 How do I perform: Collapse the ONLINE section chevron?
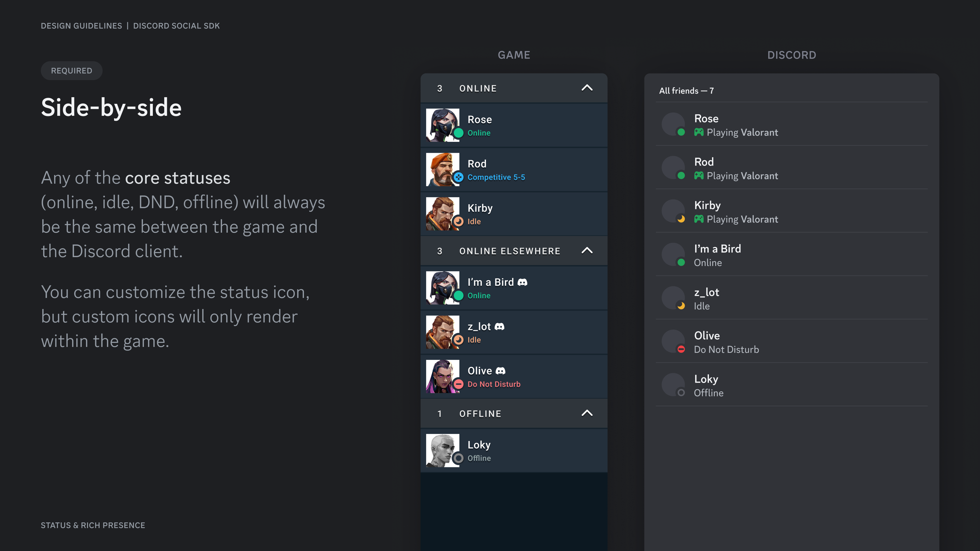[x=587, y=88]
